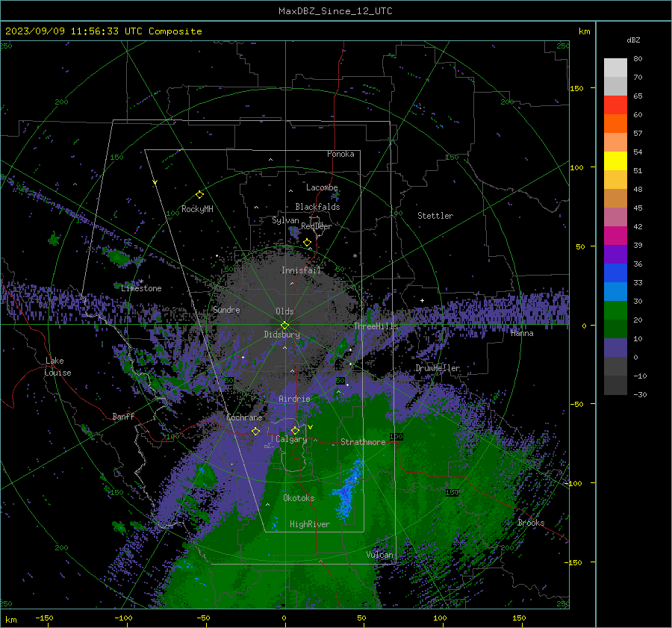Select the orange 57-60 dBZ legend swatch
672x628 pixels.
click(615, 124)
